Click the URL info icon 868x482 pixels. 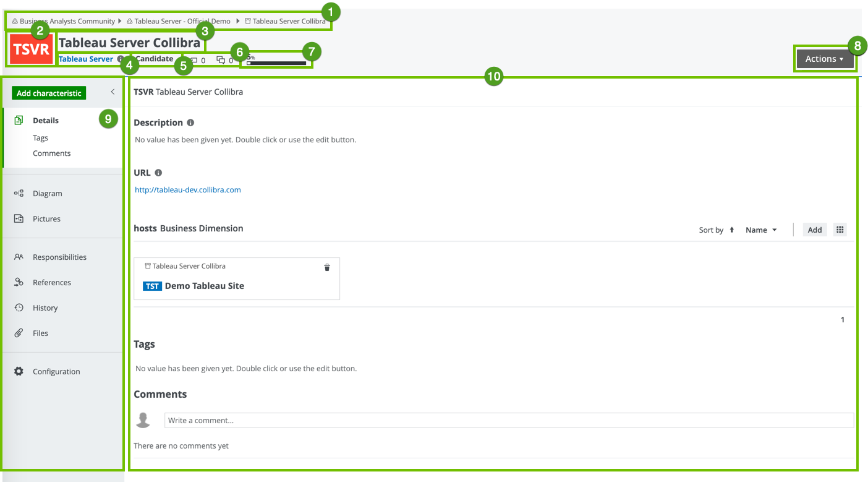(x=158, y=173)
